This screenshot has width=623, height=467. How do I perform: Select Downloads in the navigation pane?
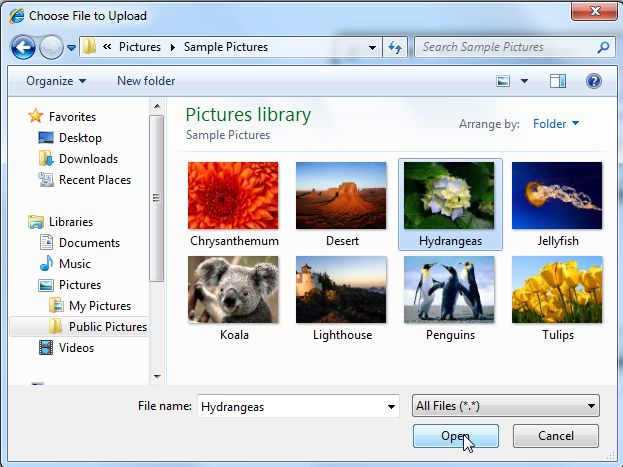coord(78,159)
